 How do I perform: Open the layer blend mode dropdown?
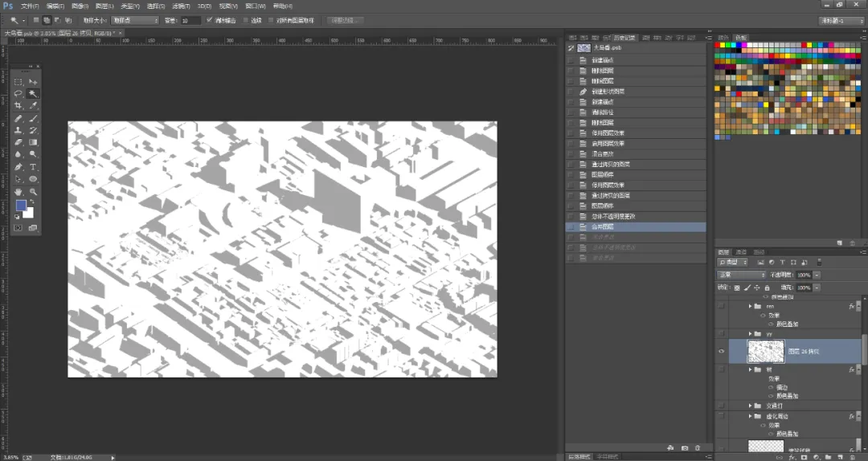741,275
